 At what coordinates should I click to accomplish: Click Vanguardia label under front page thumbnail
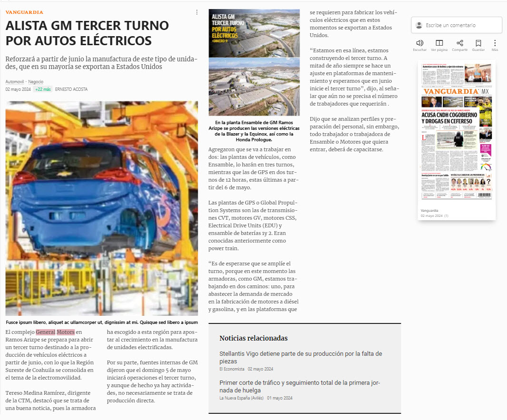tap(429, 211)
